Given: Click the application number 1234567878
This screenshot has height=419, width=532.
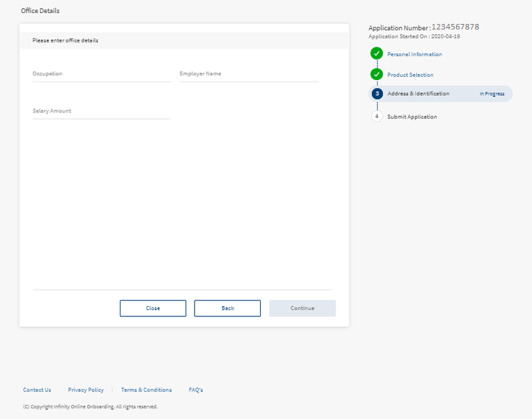Looking at the screenshot, I should pos(455,27).
